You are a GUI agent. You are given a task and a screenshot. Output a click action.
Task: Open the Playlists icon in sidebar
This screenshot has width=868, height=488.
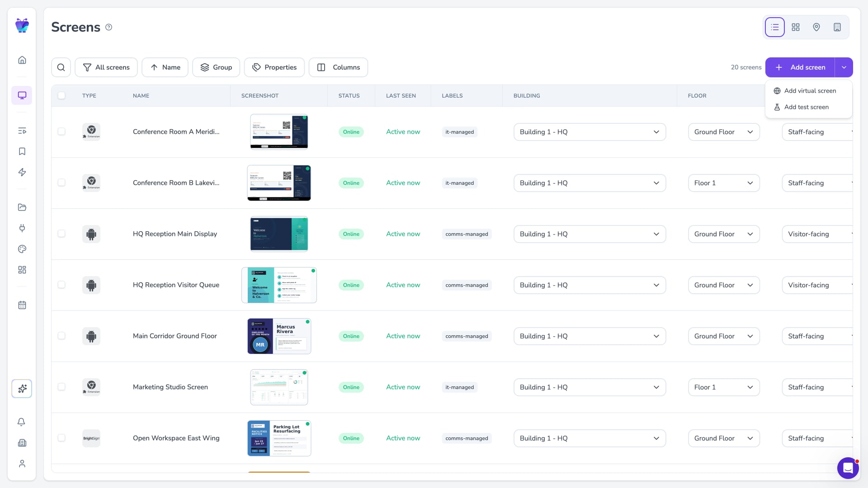[x=22, y=131]
